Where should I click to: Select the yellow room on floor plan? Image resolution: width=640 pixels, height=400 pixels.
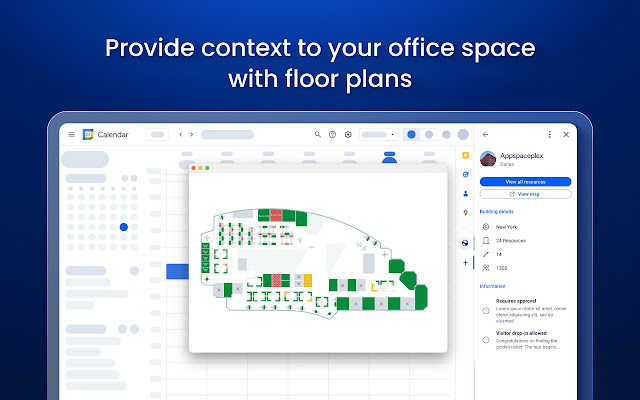(308, 280)
